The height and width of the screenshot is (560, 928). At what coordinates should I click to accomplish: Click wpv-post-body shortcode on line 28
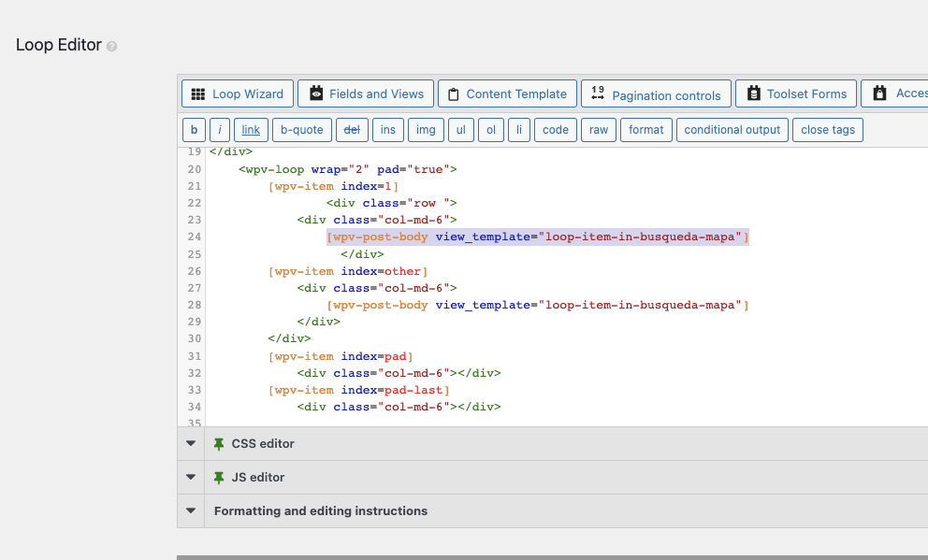pos(538,305)
